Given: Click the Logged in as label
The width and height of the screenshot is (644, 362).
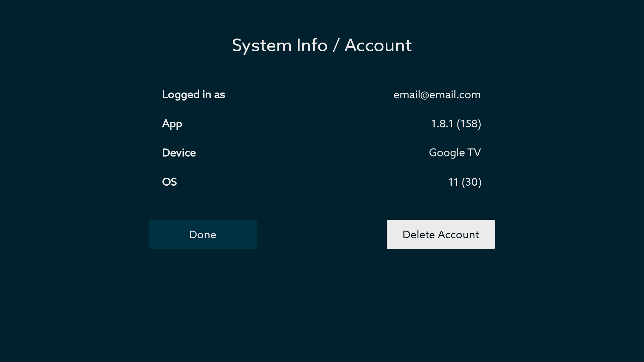Looking at the screenshot, I should [x=194, y=95].
